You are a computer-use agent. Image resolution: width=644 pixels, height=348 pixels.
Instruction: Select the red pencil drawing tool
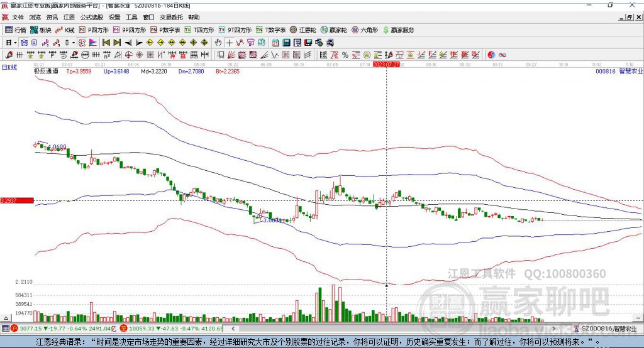[9, 55]
